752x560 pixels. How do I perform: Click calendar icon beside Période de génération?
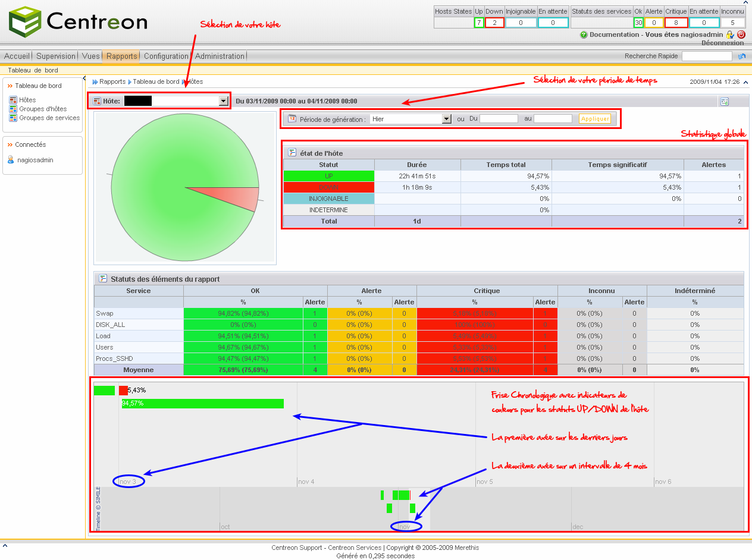point(292,119)
